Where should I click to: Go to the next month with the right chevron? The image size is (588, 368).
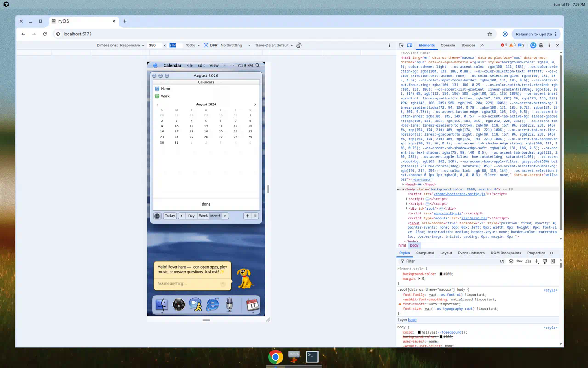click(x=255, y=104)
